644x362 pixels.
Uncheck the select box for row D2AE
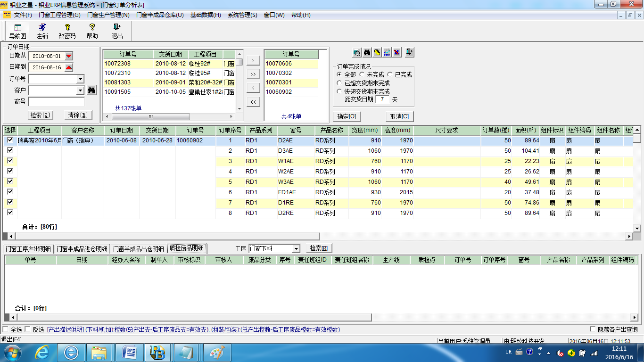pos(10,140)
